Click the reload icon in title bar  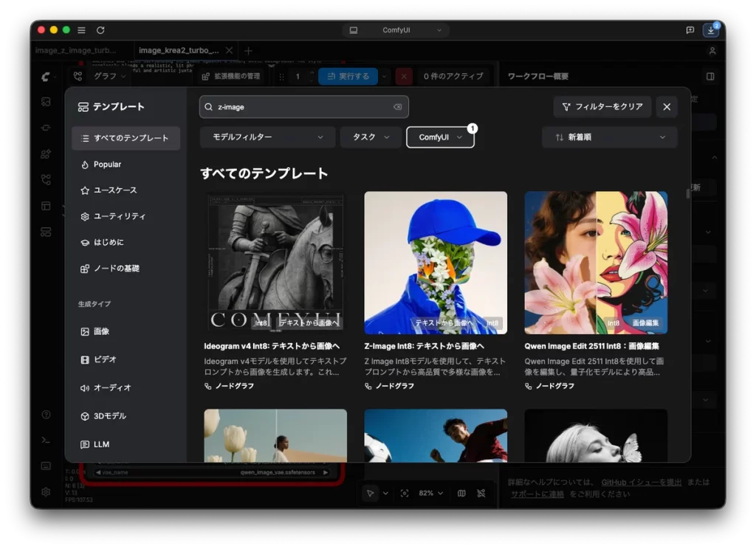[100, 30]
